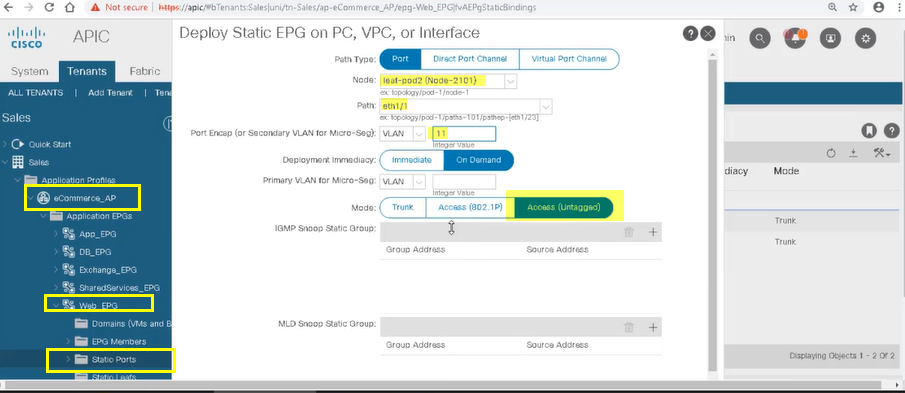Click the dialog vertical scrollbar

713,214
